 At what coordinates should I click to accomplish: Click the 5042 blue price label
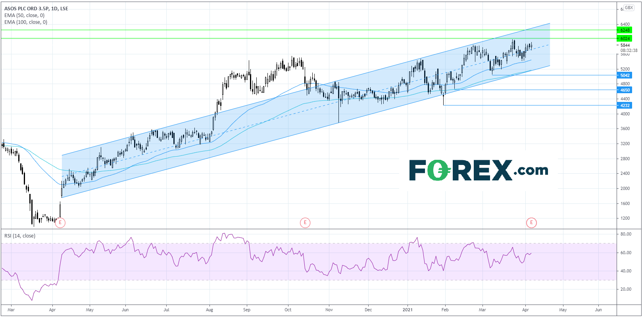pos(625,75)
